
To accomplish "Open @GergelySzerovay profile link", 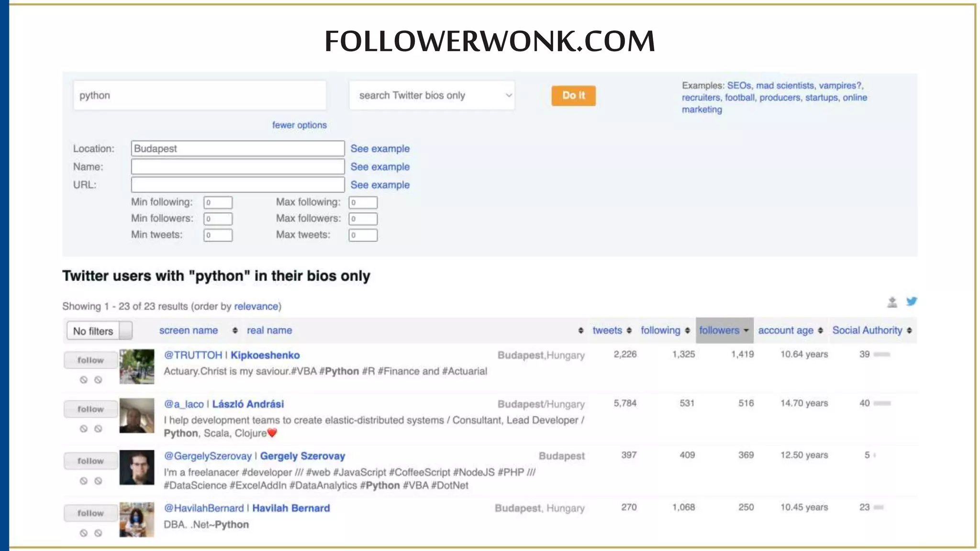I will click(x=208, y=456).
